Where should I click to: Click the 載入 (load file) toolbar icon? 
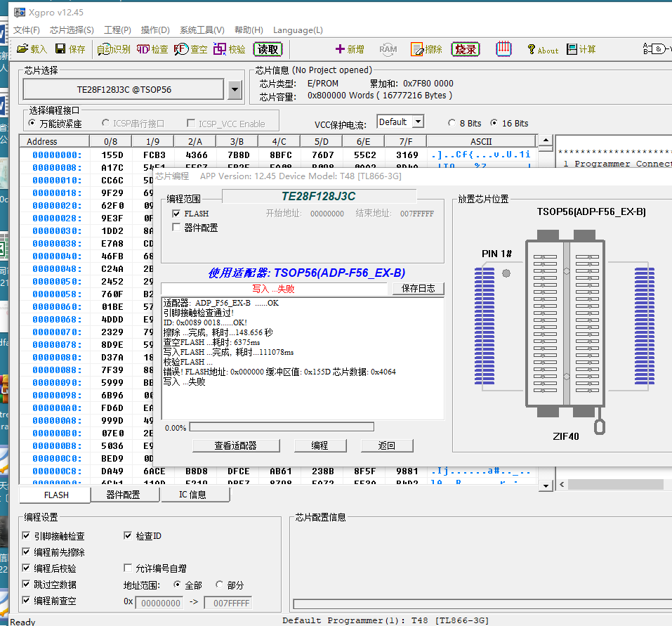(x=32, y=49)
